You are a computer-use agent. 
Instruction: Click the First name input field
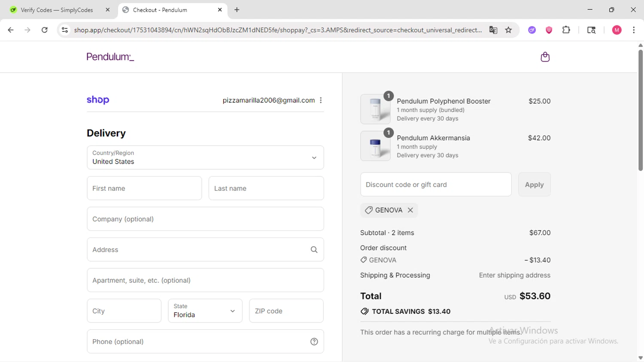144,189
